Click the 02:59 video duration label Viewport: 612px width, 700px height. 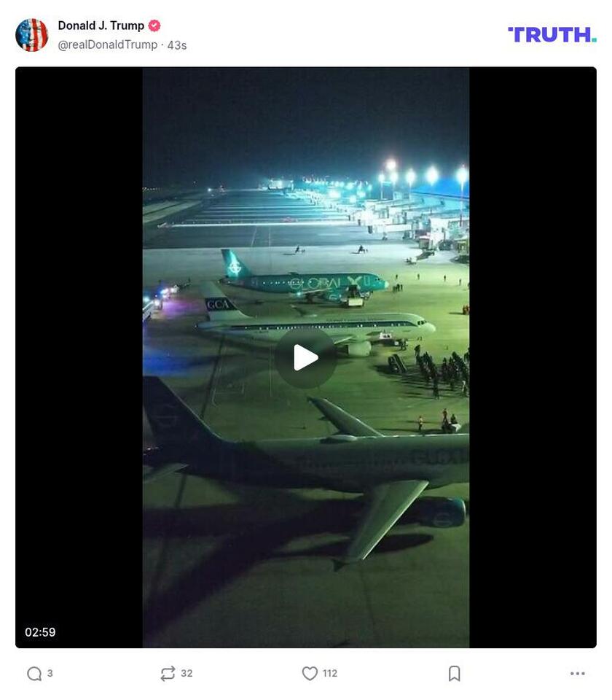[x=40, y=632]
